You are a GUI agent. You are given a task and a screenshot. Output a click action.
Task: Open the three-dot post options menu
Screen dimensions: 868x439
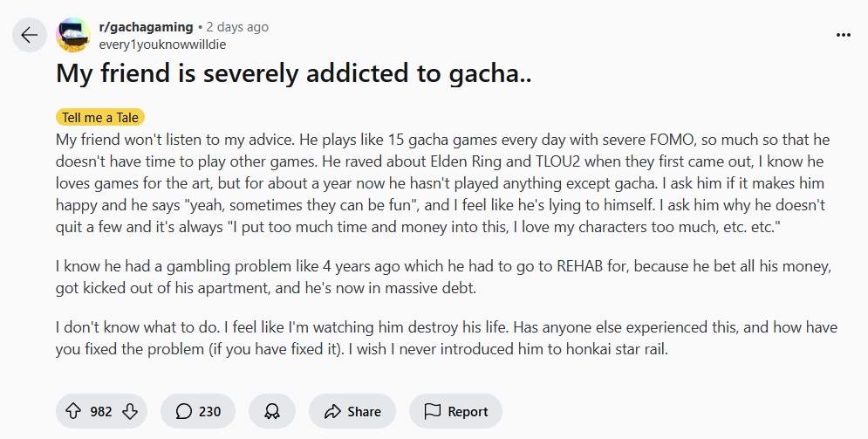coord(843,35)
